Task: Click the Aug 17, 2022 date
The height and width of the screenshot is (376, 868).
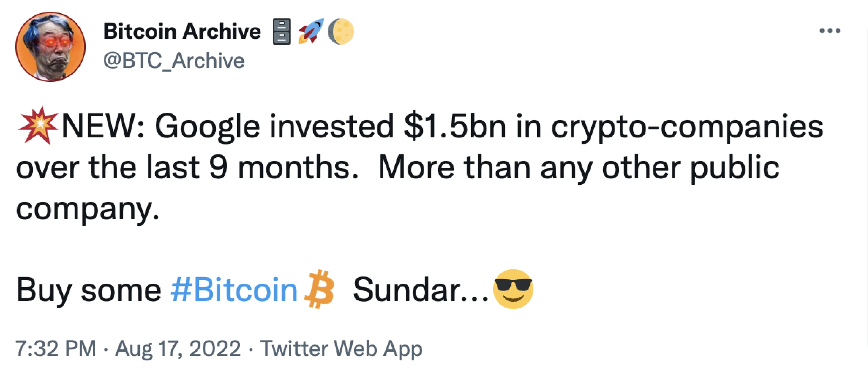Action: (x=178, y=348)
